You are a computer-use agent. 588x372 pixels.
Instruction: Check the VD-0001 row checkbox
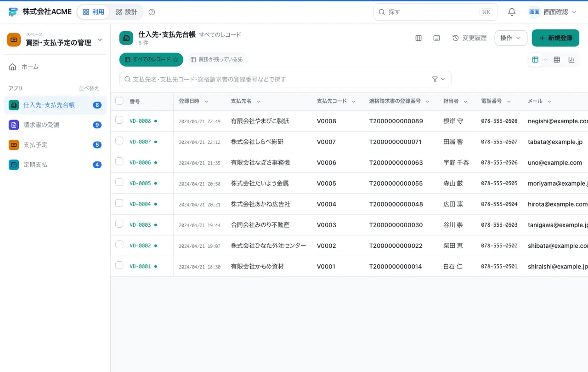click(119, 265)
